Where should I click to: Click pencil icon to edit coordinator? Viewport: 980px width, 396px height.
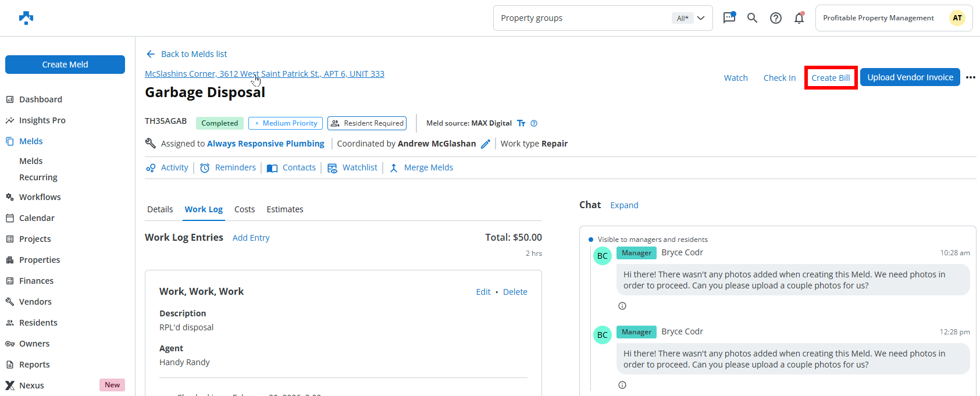pyautogui.click(x=486, y=144)
